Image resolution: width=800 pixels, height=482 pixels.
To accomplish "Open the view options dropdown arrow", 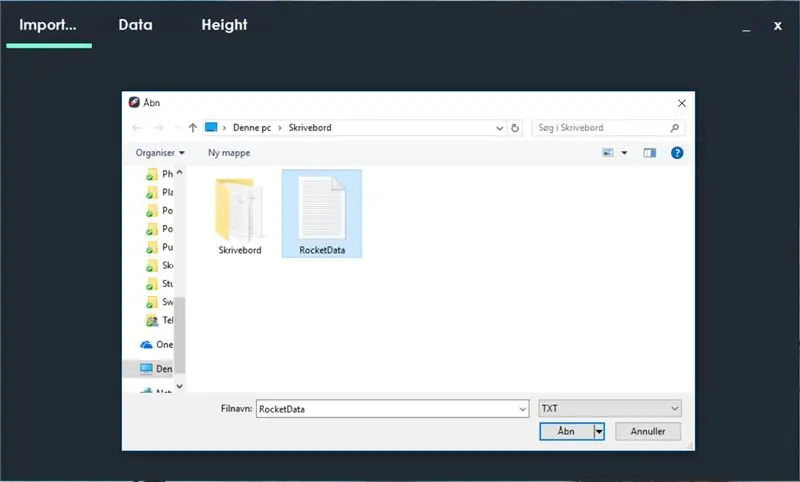I will pos(624,153).
